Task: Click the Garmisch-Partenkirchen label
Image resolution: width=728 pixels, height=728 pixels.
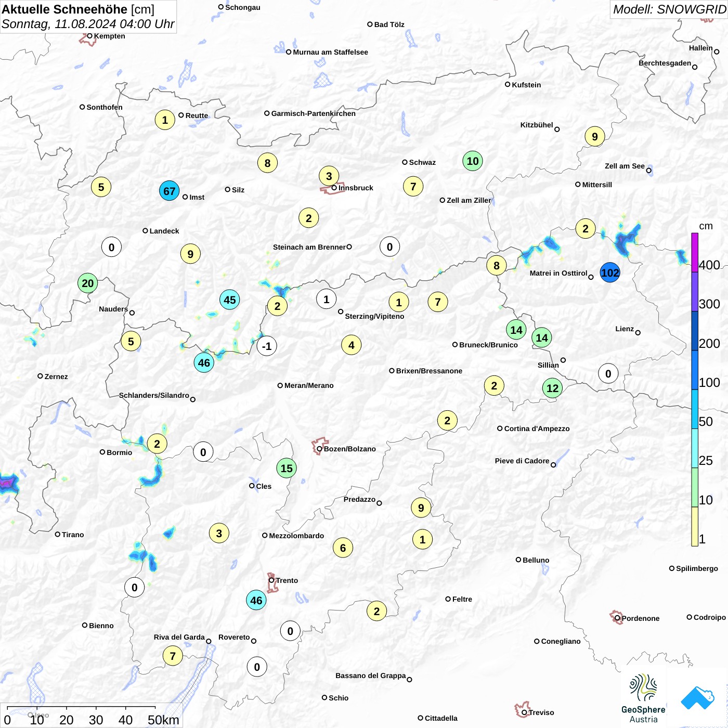Action: pos(314,113)
